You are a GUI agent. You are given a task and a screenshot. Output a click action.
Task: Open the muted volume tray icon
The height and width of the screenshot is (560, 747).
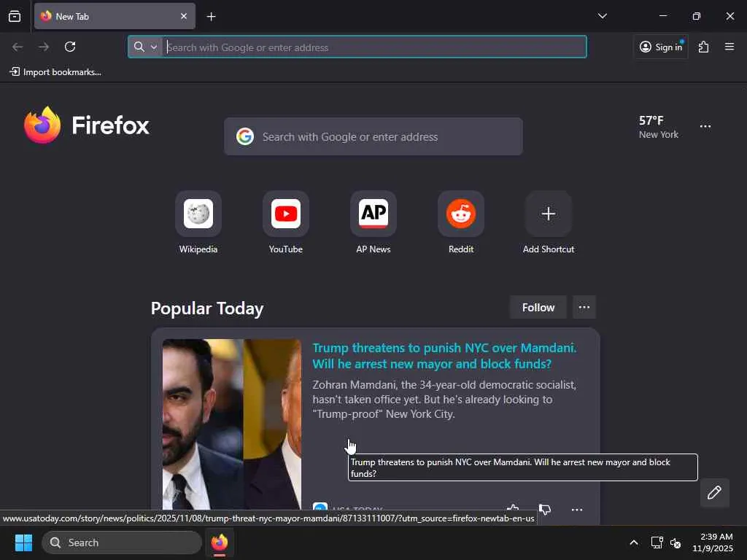[675, 542]
